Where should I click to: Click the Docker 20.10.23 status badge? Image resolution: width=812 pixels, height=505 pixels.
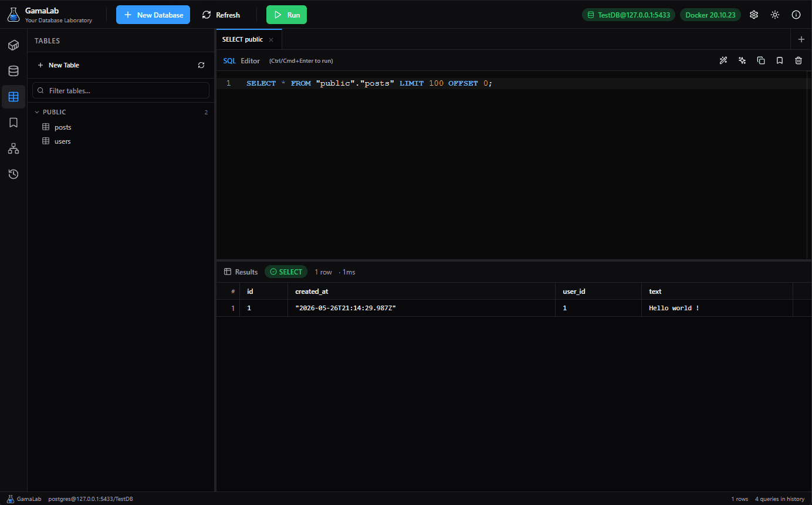[710, 15]
